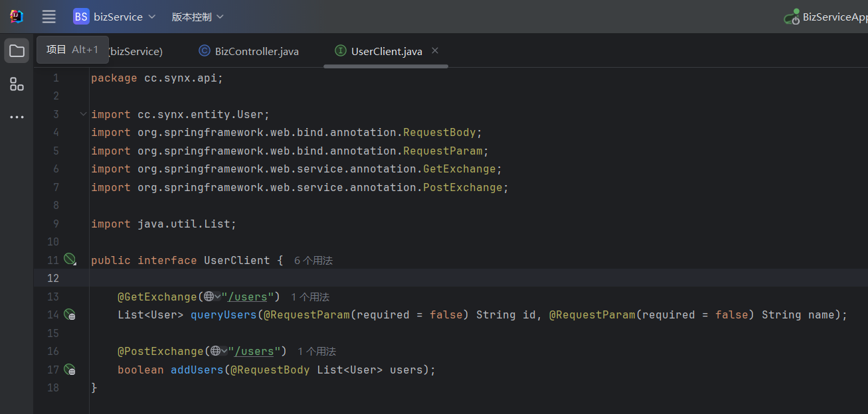Click the BizServiceApp run configuration
Viewport: 868px width, 414px height.
point(825,17)
